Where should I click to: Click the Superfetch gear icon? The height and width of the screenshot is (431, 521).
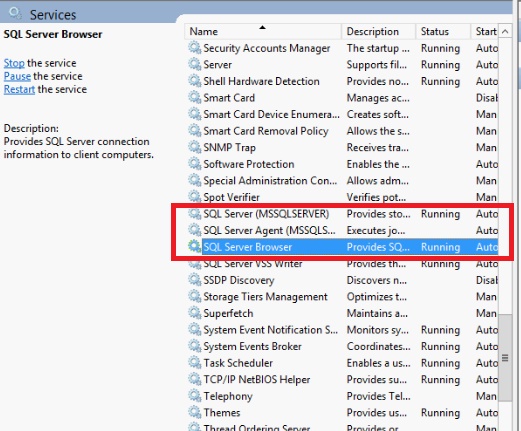tap(195, 313)
